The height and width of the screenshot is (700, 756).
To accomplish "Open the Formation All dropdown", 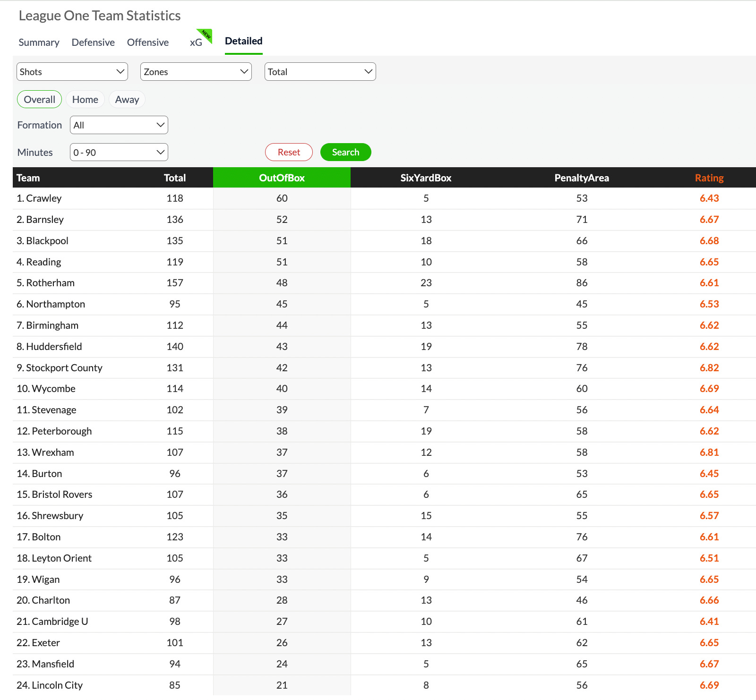I will coord(119,125).
